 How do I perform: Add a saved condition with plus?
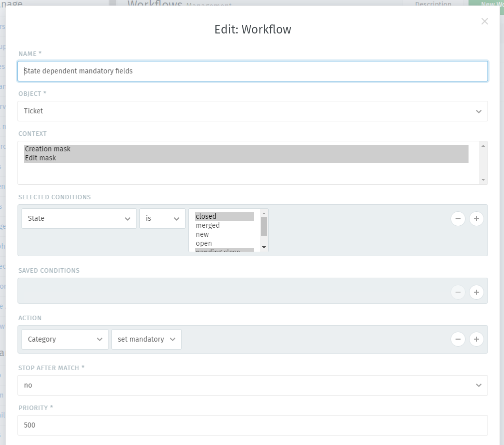coord(477,292)
